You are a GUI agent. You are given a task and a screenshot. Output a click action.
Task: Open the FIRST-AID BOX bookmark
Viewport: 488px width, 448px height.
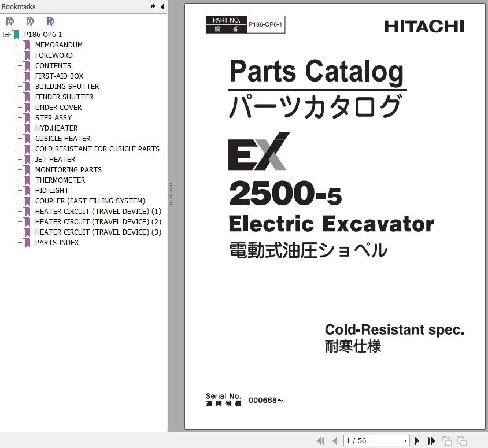coord(59,76)
